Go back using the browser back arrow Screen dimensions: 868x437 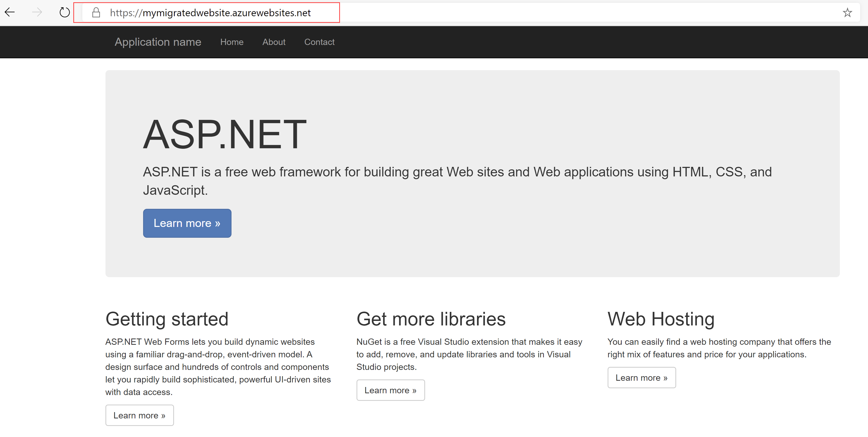tap(10, 13)
